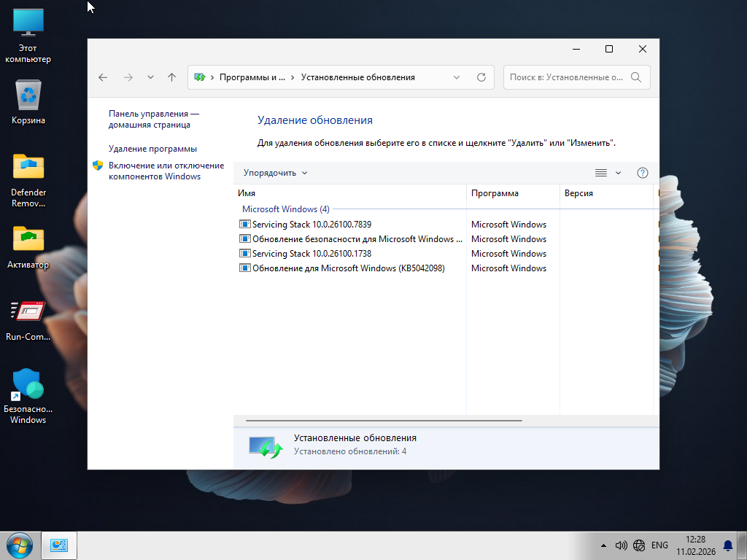The height and width of the screenshot is (560, 747).
Task: Open the recent locations dropdown arrow
Action: 150,77
